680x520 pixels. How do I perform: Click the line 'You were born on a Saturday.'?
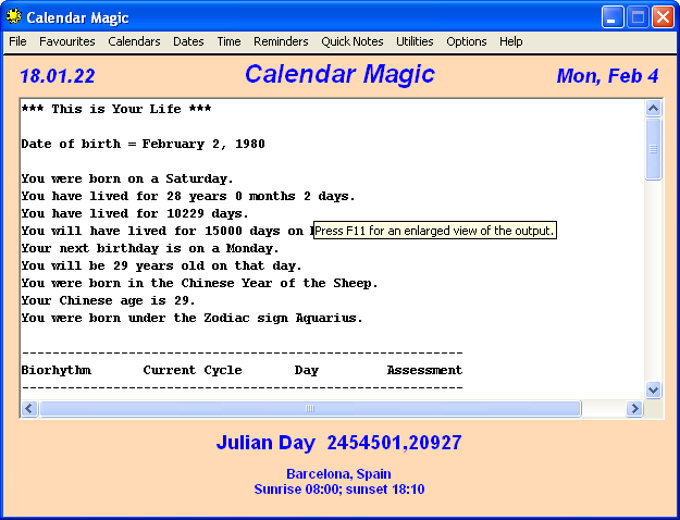tap(128, 179)
